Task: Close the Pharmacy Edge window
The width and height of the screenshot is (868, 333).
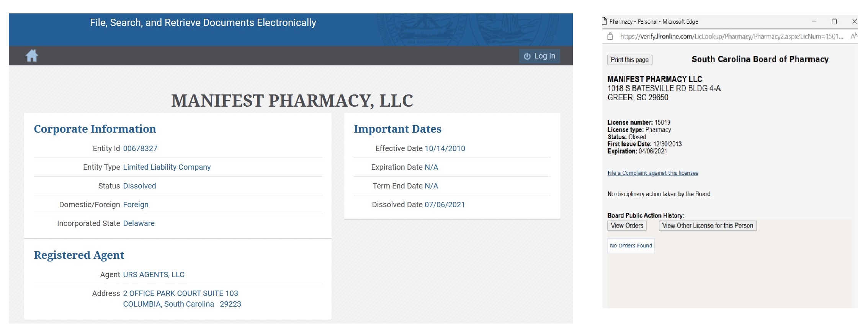Action: pyautogui.click(x=854, y=22)
